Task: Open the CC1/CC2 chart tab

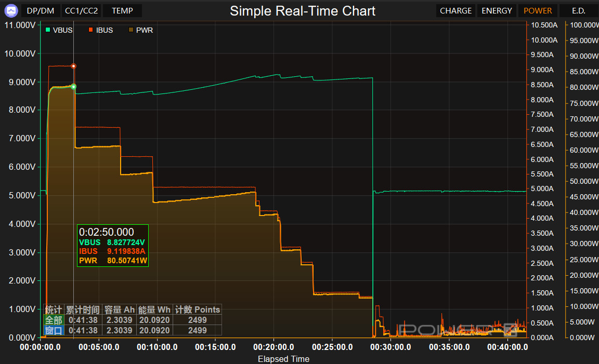Action: (x=81, y=11)
